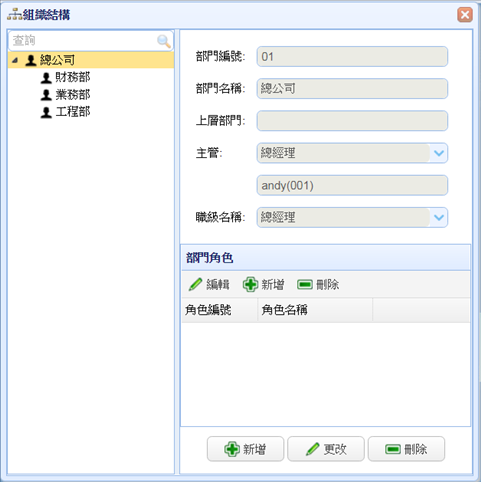Click the 角色編號 column header
Screen dimensions: 481x482
pos(220,310)
